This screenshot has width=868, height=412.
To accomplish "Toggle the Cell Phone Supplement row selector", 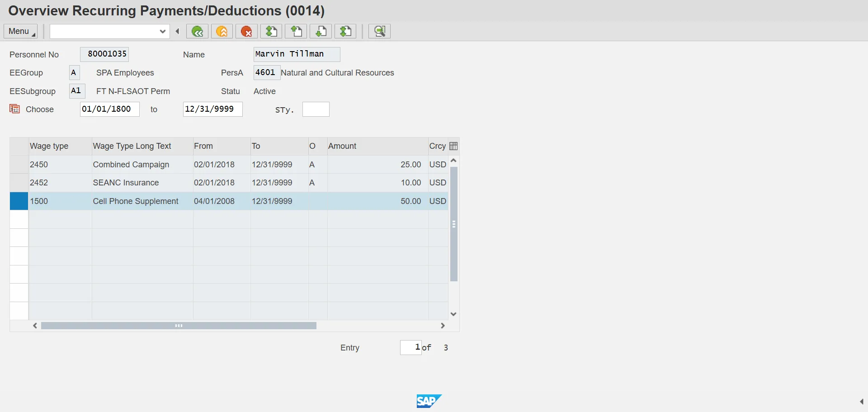I will point(19,201).
